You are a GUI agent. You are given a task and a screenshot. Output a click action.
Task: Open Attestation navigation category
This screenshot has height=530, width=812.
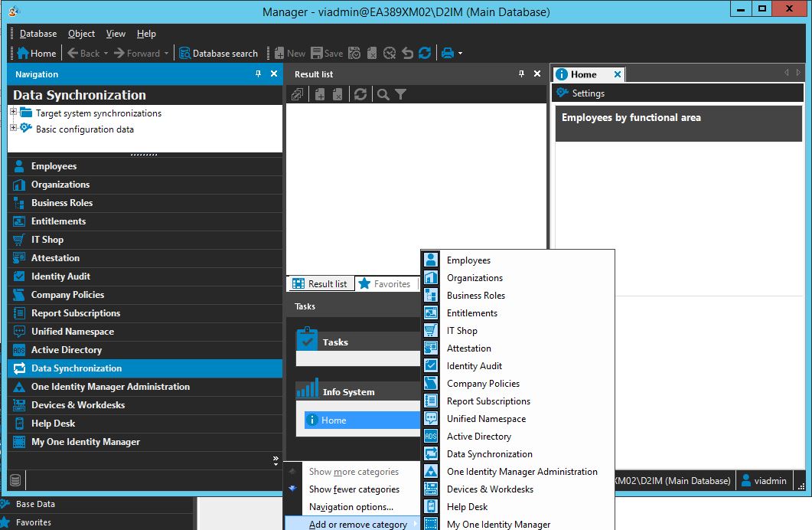145,258
